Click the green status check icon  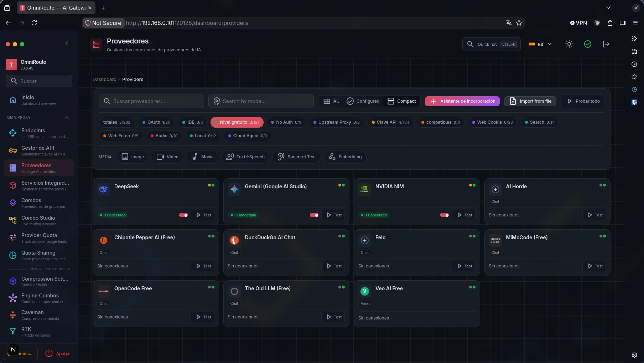coord(588,44)
